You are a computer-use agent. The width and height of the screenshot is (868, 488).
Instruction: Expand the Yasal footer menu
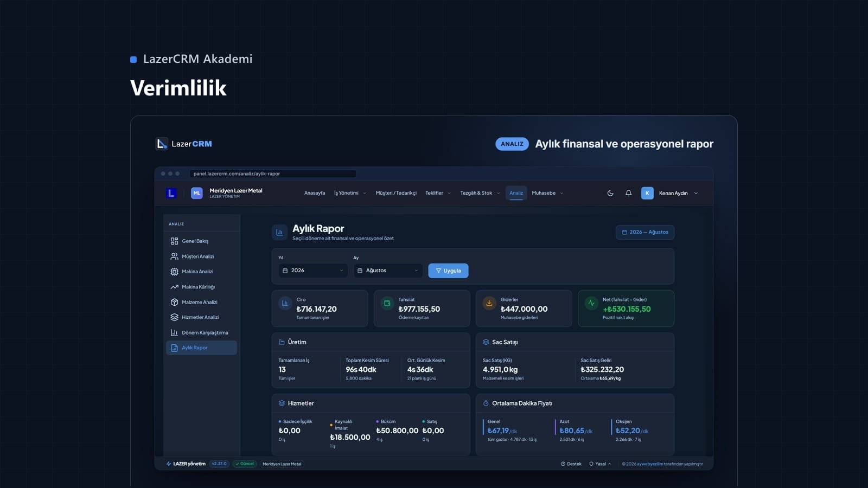coord(600,464)
